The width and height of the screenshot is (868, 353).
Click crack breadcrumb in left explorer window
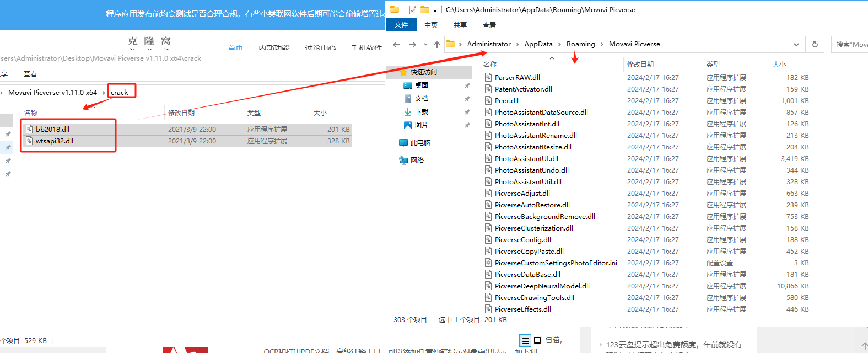click(x=120, y=92)
